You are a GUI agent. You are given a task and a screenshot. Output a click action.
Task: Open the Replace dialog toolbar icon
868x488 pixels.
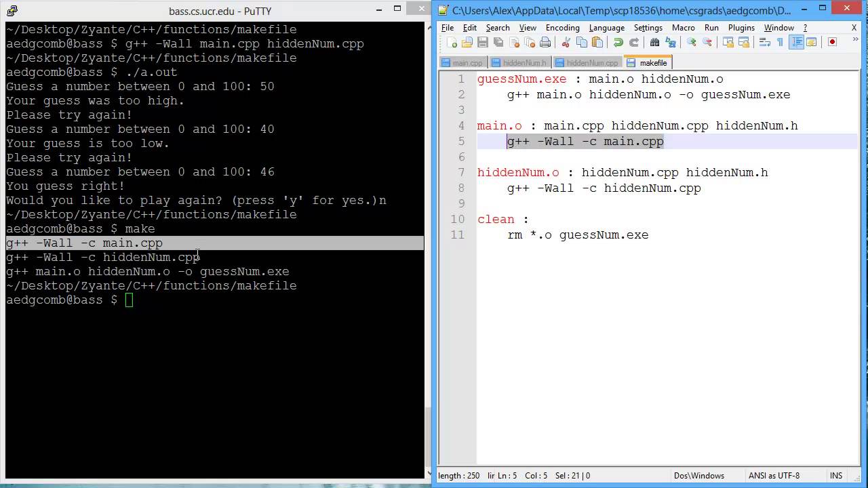(x=670, y=42)
